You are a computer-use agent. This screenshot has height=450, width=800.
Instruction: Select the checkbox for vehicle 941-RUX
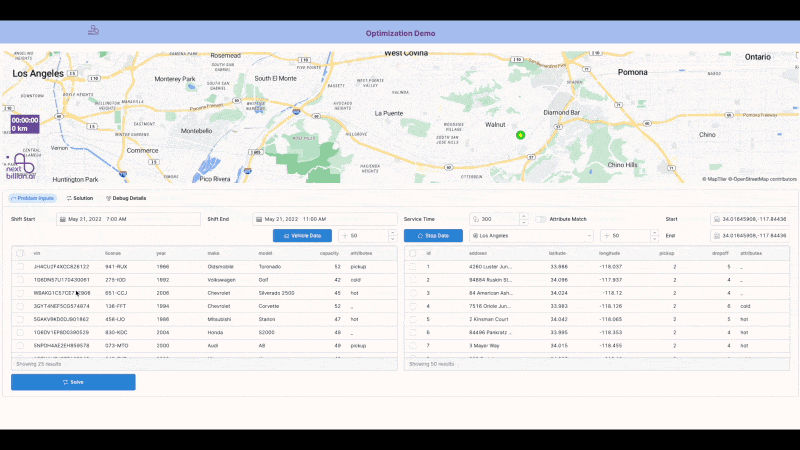point(20,266)
